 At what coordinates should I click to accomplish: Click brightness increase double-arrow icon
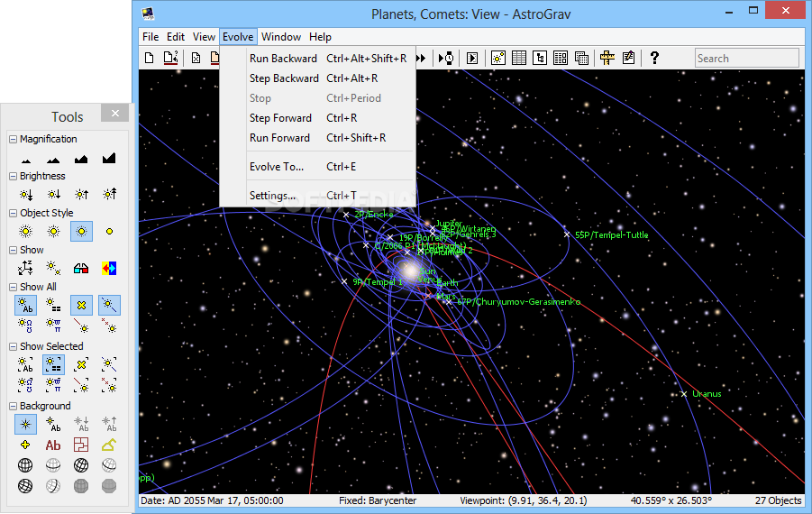click(109, 194)
